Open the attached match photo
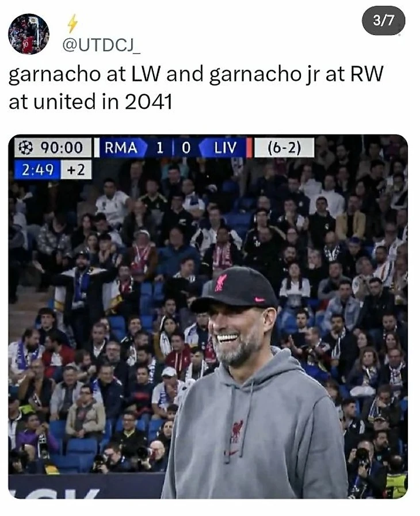Screen dimensions: 420x516 (208, 316)
